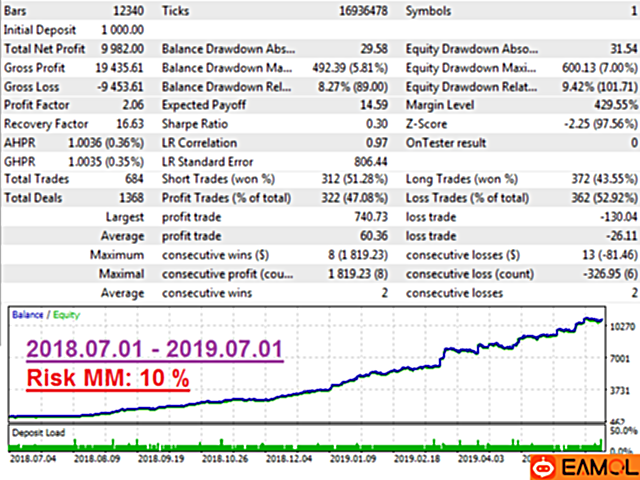Click the Risk MM: 10 % label

(x=108, y=408)
